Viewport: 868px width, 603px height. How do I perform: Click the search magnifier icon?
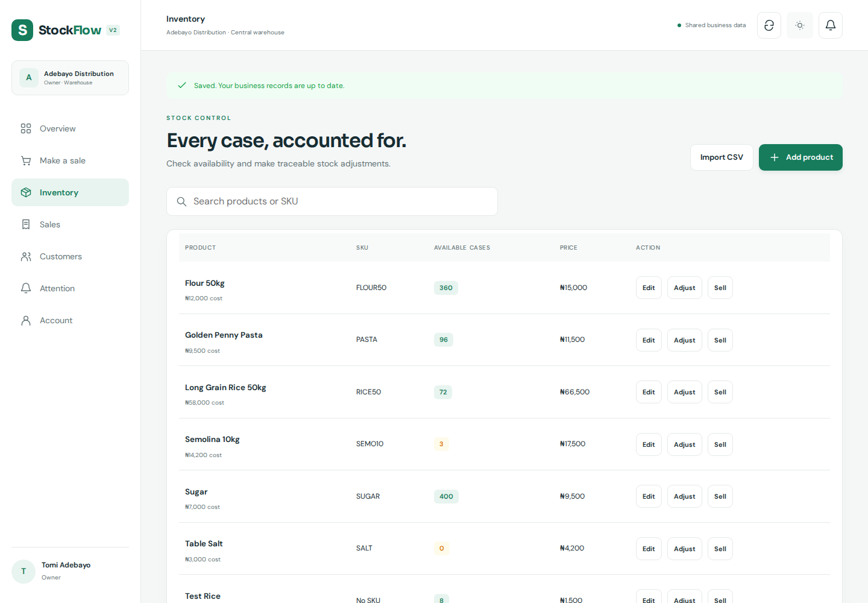(x=181, y=201)
